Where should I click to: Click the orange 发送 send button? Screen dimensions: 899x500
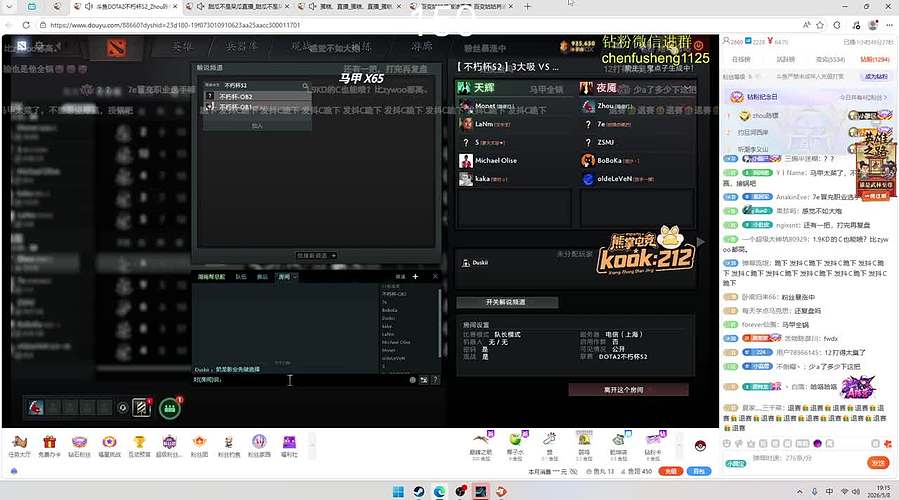(878, 462)
